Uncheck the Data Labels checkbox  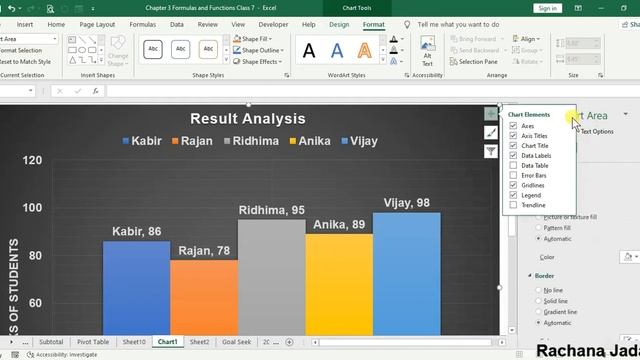tap(513, 156)
